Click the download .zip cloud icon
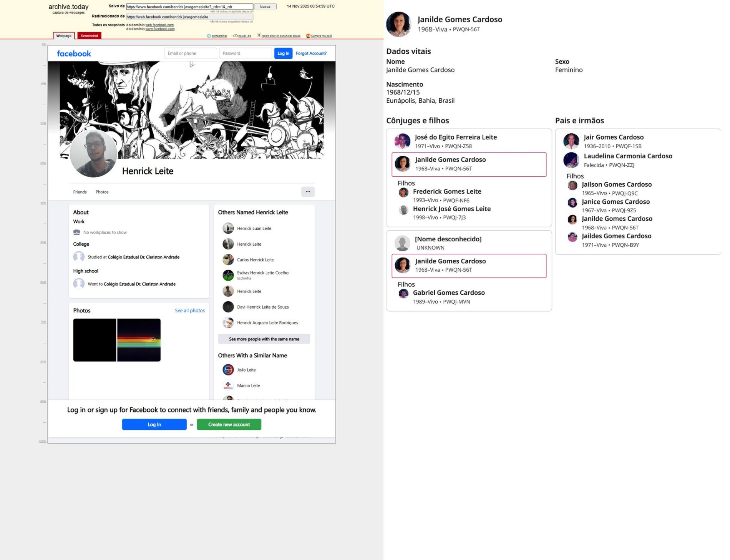Screen dimensions: 730x560 pyautogui.click(x=235, y=36)
